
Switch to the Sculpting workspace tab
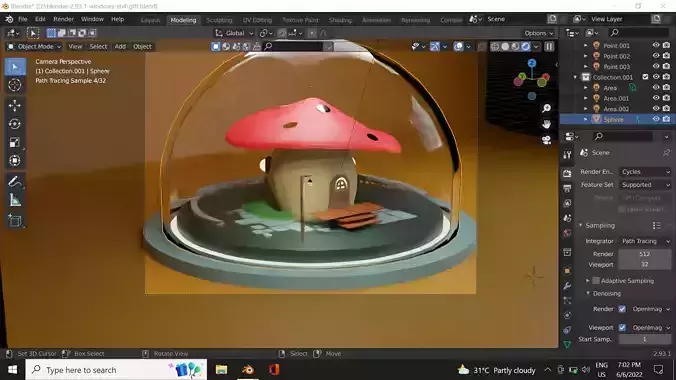[219, 20]
